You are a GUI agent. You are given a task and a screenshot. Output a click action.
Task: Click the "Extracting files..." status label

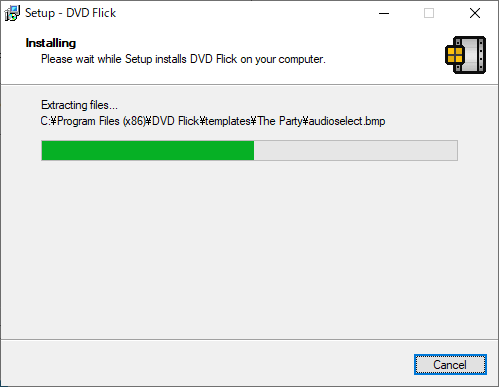(x=79, y=105)
